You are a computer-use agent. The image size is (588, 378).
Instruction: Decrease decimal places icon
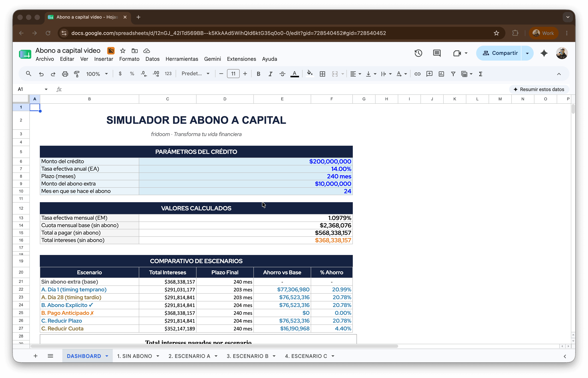(x=144, y=74)
